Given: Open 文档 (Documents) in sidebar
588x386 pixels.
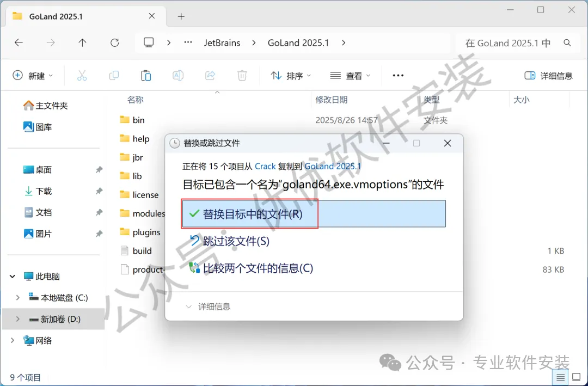Looking at the screenshot, I should (38, 213).
